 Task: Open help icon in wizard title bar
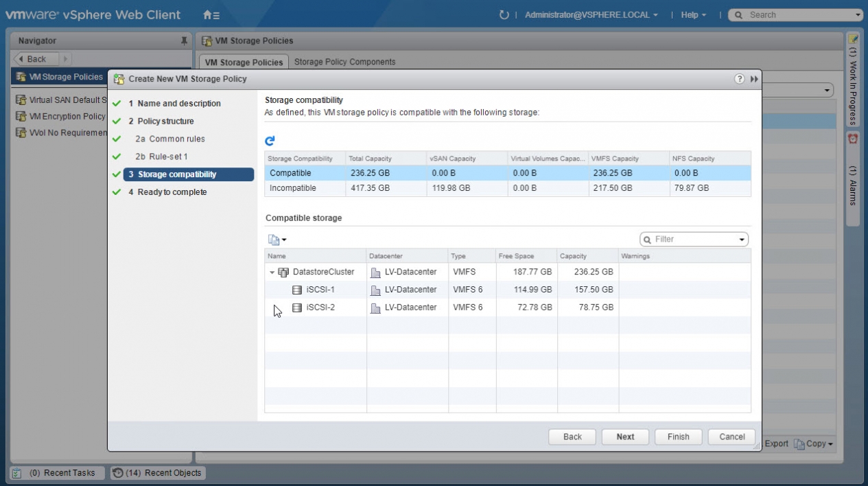(740, 79)
